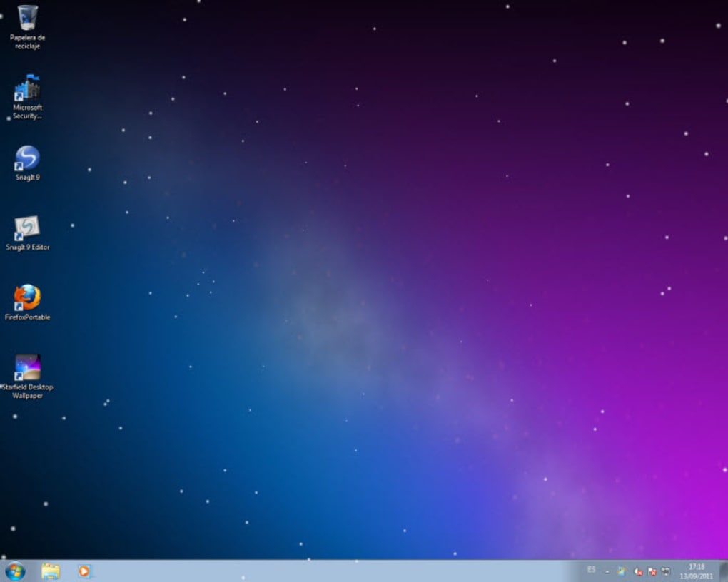
Task: Select the FirefoxPortable shortcut label
Action: [x=29, y=317]
